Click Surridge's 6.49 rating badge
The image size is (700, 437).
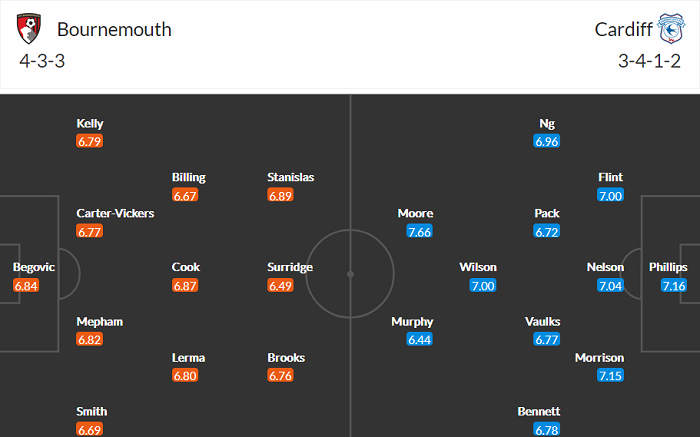(x=281, y=286)
